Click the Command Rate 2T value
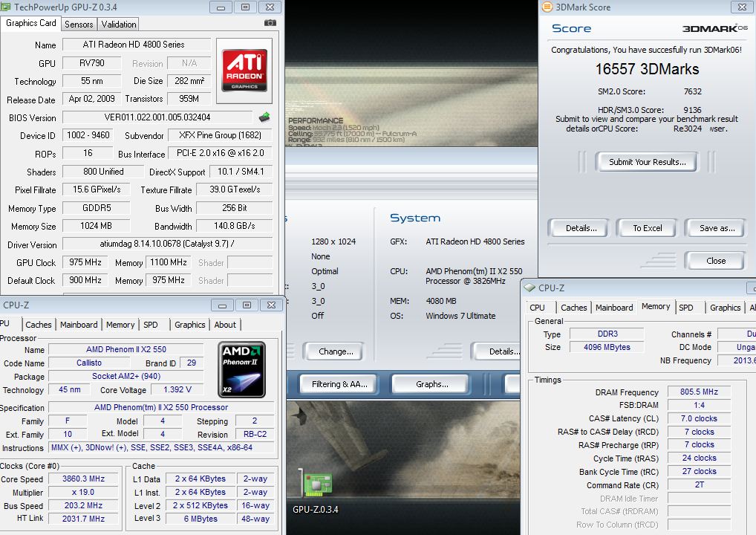The image size is (756, 535). pos(699,484)
